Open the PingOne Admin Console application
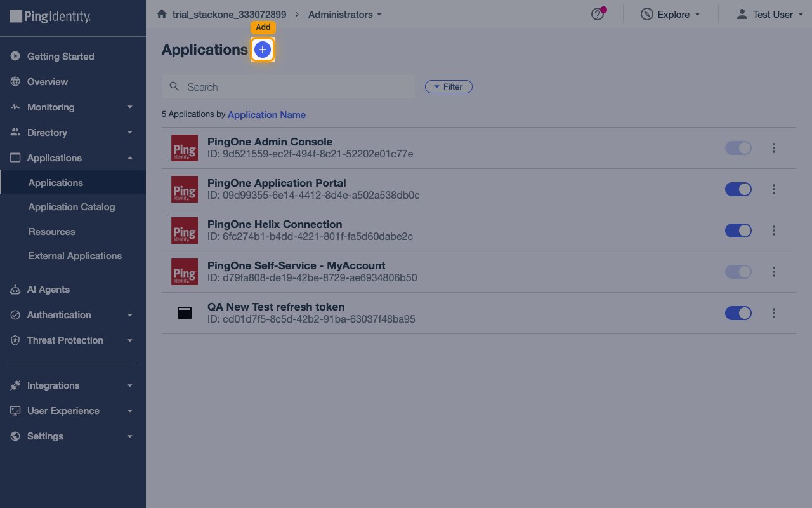 pos(270,142)
